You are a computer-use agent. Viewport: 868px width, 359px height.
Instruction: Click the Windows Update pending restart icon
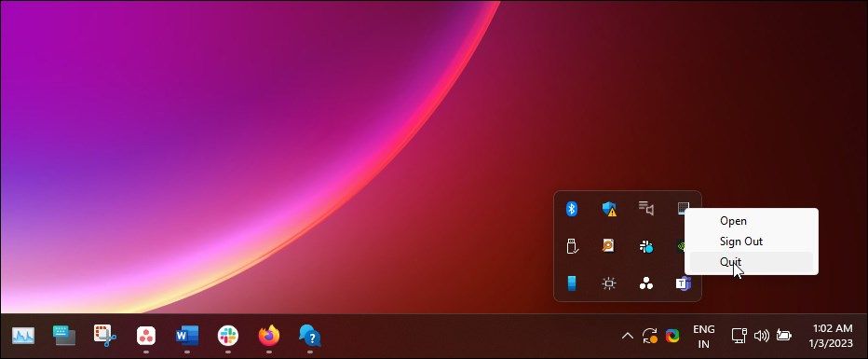(650, 336)
